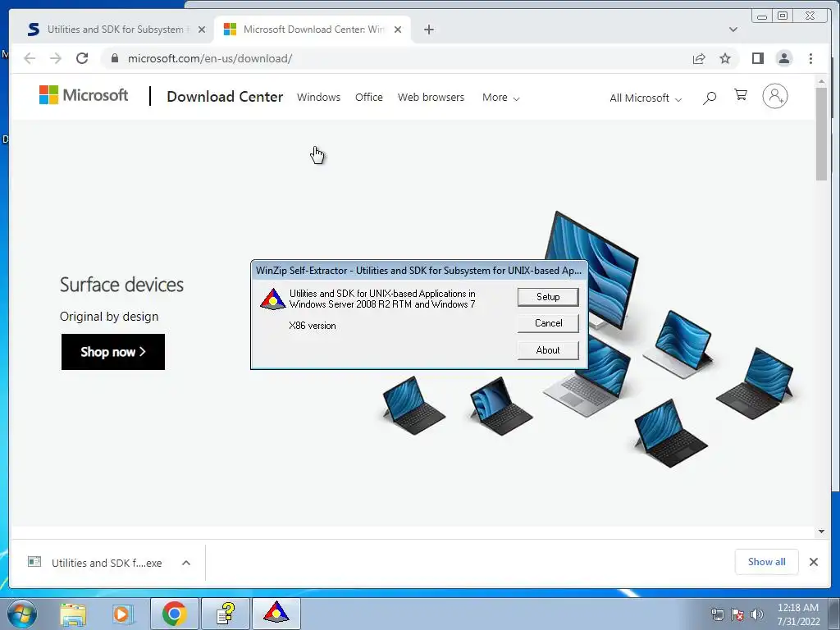The width and height of the screenshot is (840, 630).
Task: Close the downloads bar
Action: pyautogui.click(x=813, y=562)
